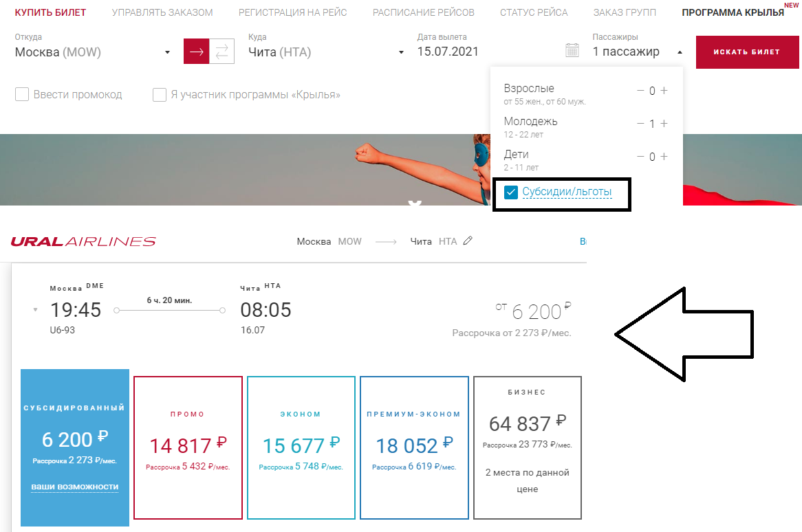Click the Чита (HTA) destination field
Screen dimensions: 802x532
pyautogui.click(x=280, y=52)
